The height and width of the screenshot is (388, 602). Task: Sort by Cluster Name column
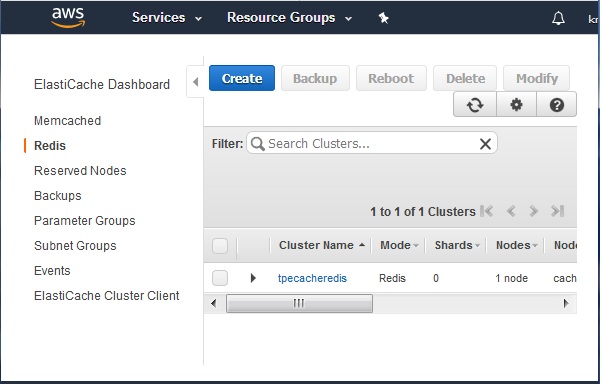click(x=321, y=245)
